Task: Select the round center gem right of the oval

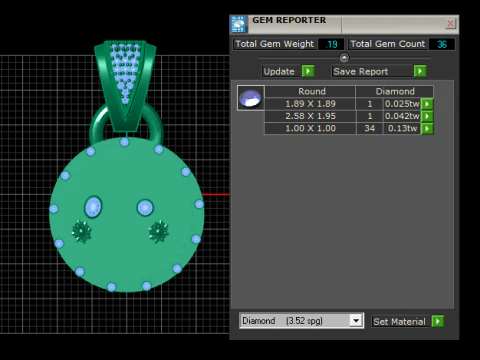Action: (x=145, y=208)
